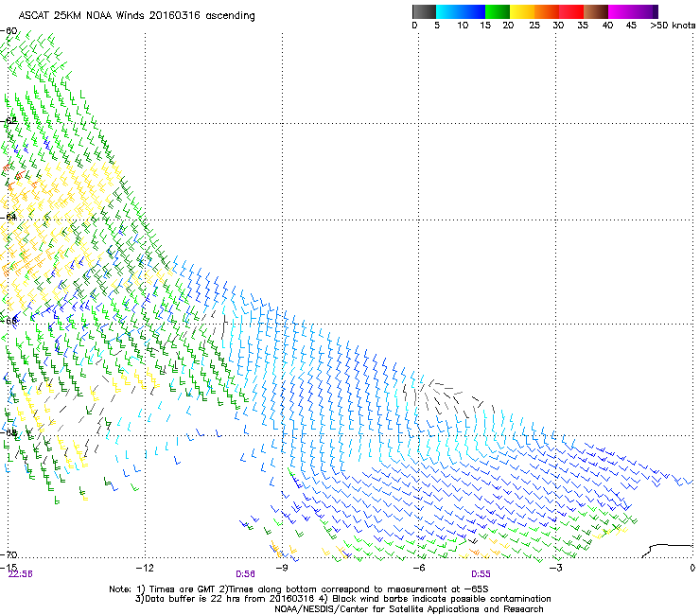The height and width of the screenshot is (615, 700).
Task: Click the brown 35-40 knots color swatch
Action: pyautogui.click(x=596, y=11)
